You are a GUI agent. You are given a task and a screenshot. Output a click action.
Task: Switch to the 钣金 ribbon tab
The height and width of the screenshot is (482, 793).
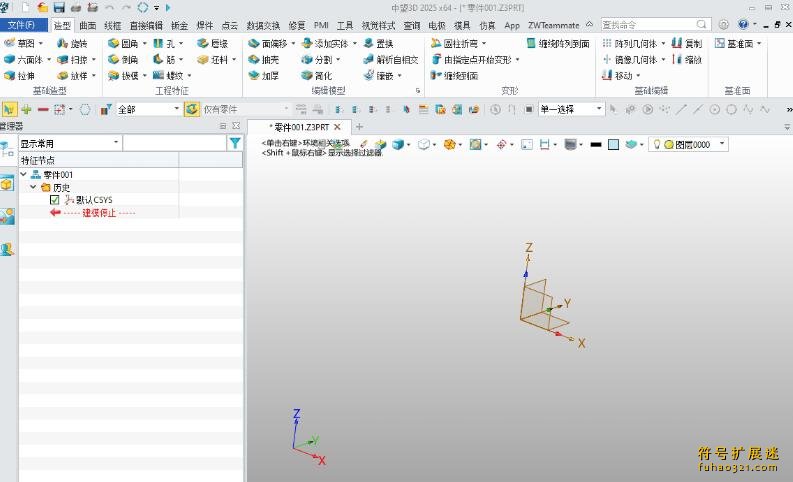click(180, 25)
